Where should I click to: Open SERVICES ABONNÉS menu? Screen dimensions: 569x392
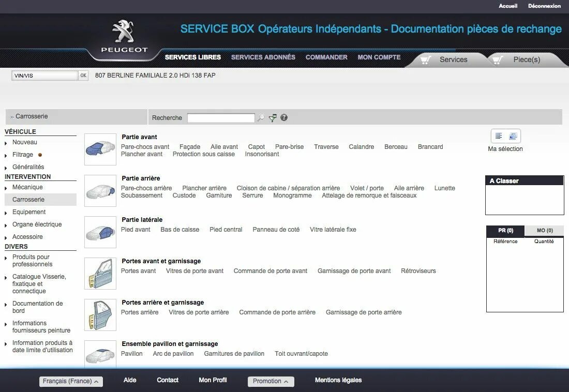click(263, 57)
